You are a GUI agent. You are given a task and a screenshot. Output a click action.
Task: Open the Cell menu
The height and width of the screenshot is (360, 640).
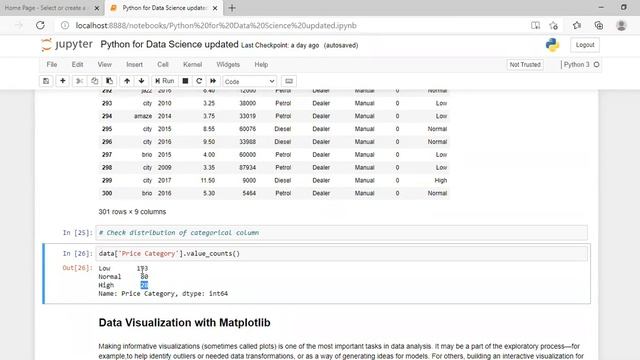click(x=163, y=64)
